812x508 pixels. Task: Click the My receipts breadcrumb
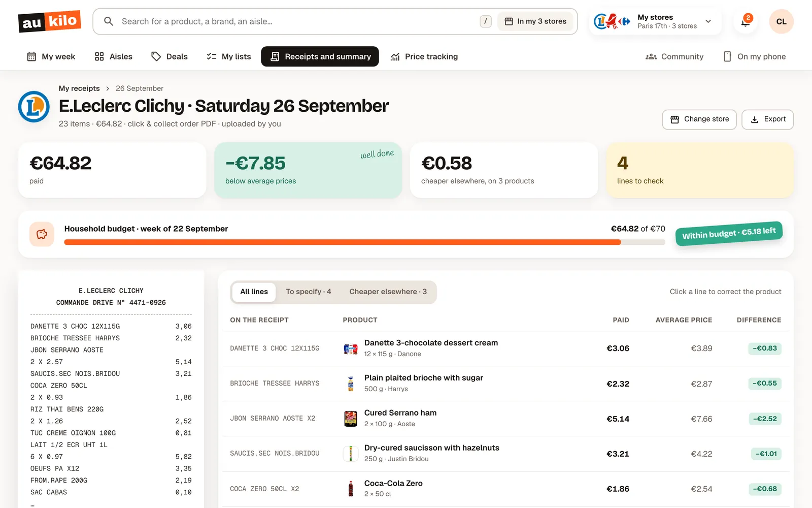point(79,88)
